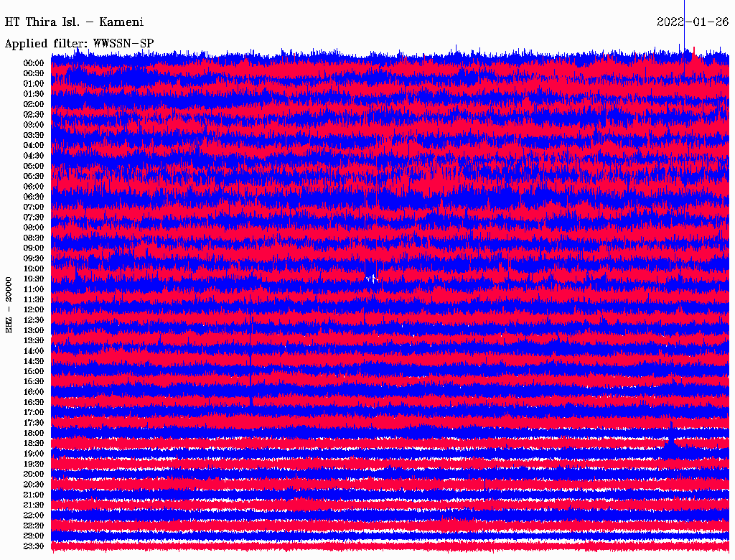This screenshot has width=735, height=560.
Task: Click the 'EHZ – 20000' axis label
Action: click(x=9, y=305)
